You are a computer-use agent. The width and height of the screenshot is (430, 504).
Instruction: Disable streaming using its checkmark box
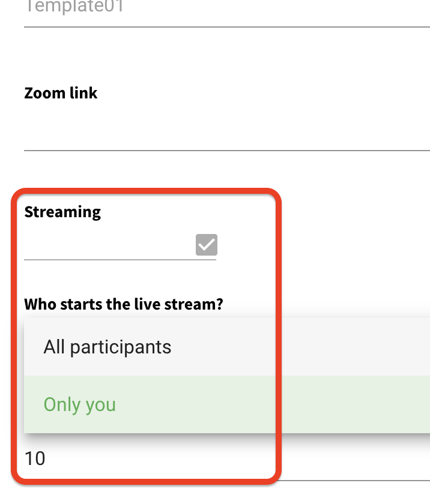206,245
